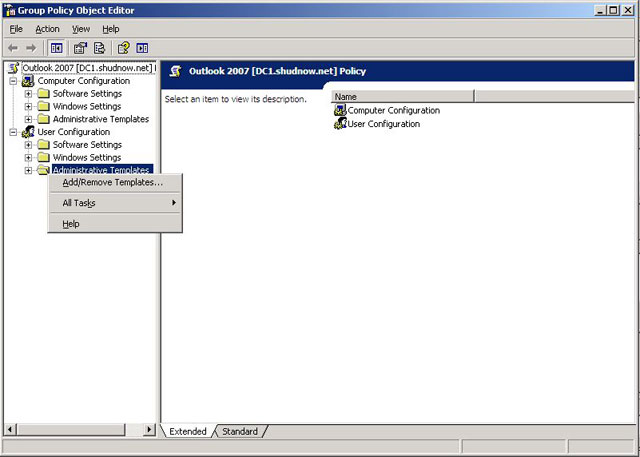This screenshot has height=457, width=640.
Task: Click the Outlook 2007 policy scroll icon in tree
Action: (14, 68)
